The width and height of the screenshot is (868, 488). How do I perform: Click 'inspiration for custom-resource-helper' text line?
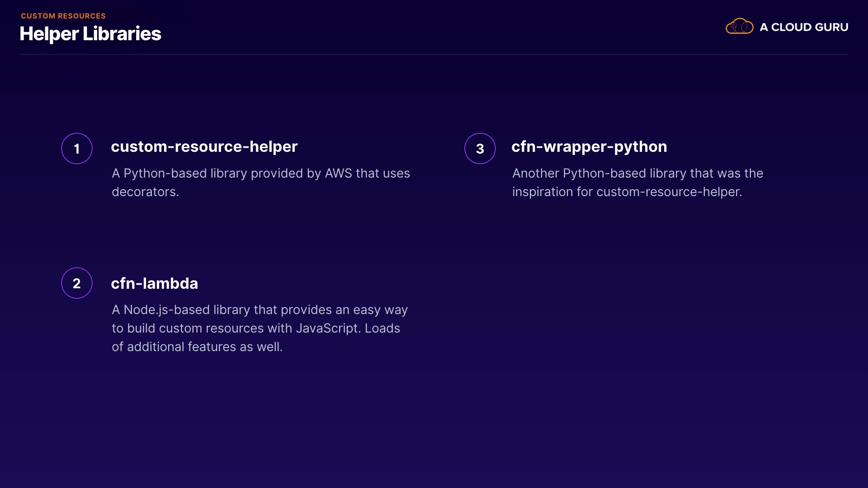click(x=627, y=192)
